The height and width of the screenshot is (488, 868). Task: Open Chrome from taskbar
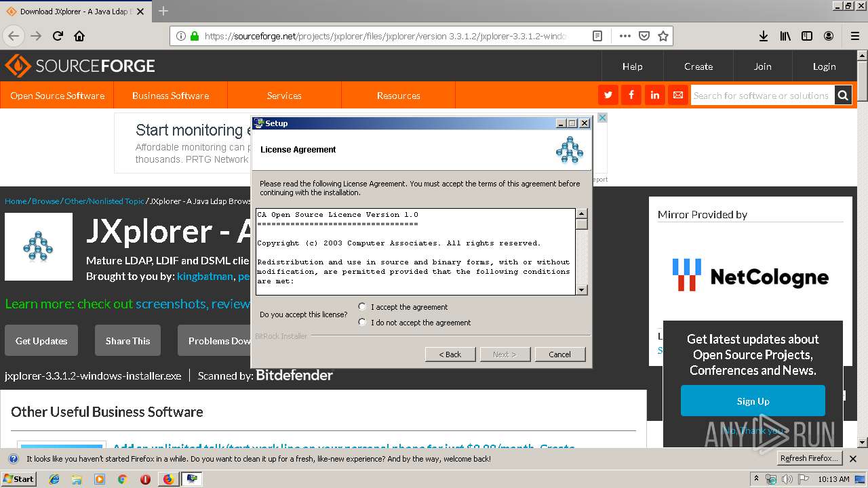click(122, 479)
